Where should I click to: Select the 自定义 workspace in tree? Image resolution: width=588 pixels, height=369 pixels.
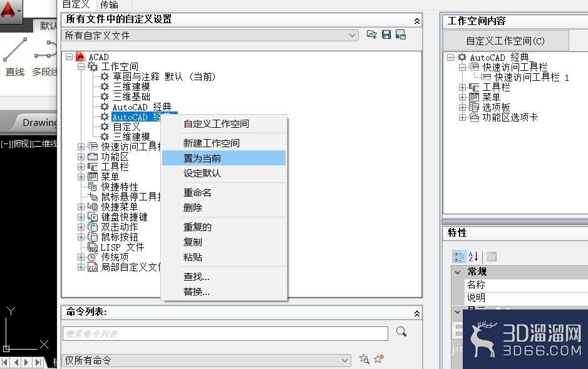(126, 127)
